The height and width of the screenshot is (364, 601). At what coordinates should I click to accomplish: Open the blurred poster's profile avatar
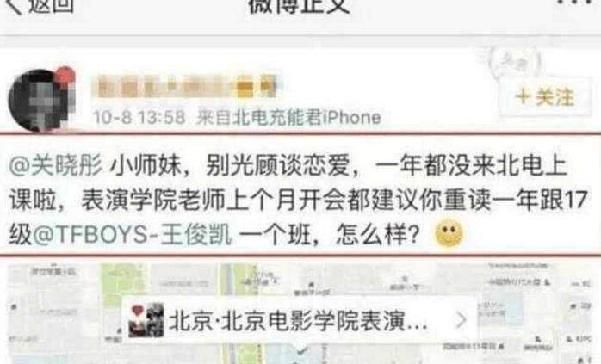click(x=40, y=101)
